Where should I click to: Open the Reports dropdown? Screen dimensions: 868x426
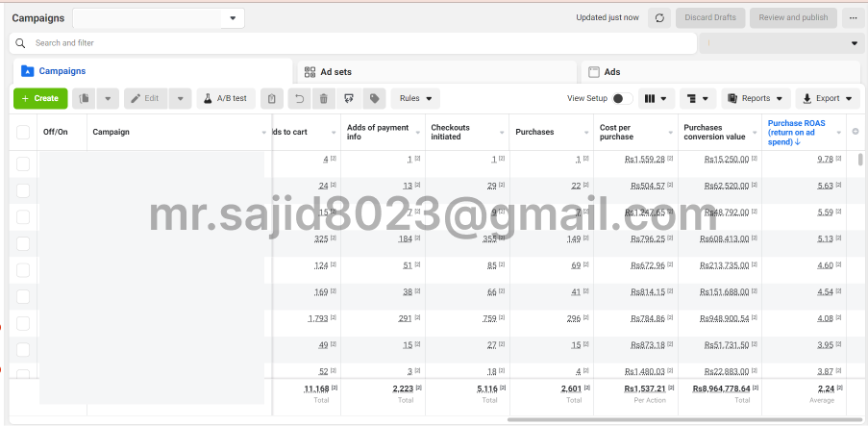coord(756,98)
